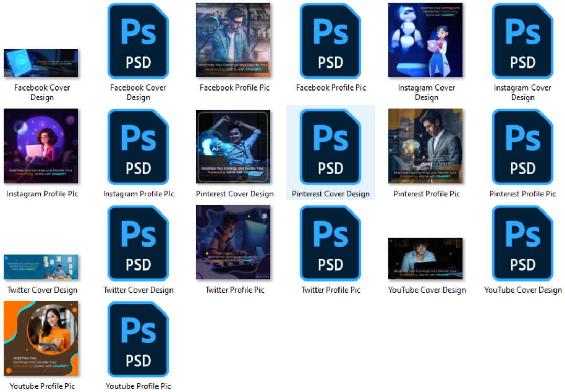Click the Facebook Profile Pic image thumbnail
The image size is (565, 392).
[x=233, y=40]
